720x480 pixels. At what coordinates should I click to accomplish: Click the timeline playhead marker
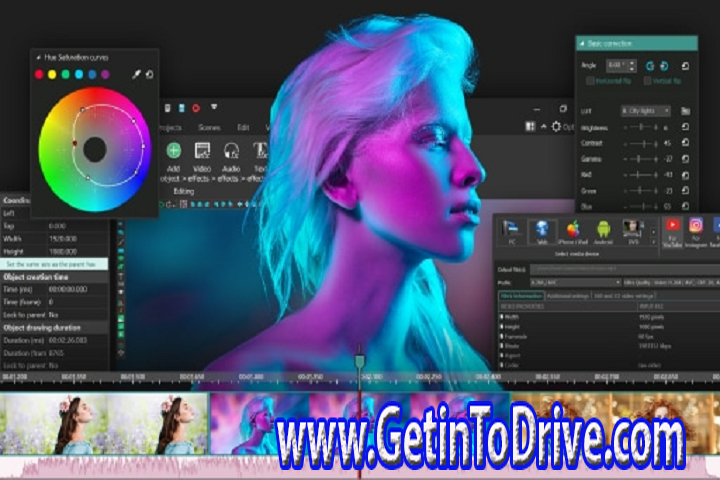tap(360, 360)
